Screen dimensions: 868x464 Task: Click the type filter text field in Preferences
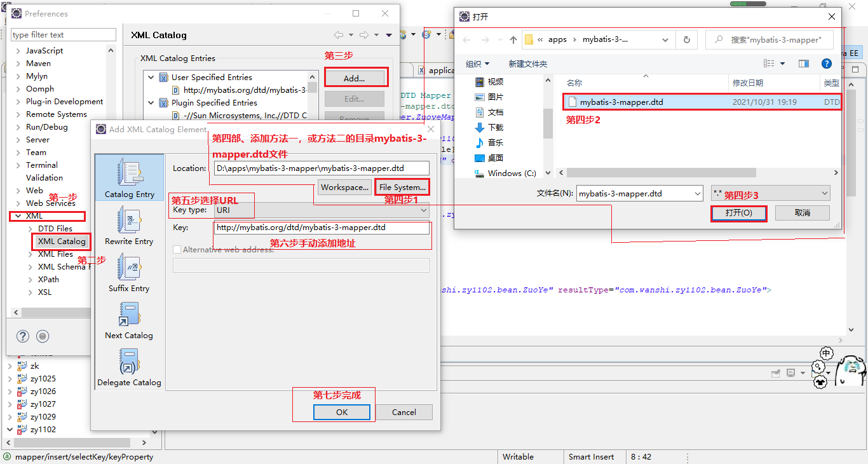click(62, 34)
